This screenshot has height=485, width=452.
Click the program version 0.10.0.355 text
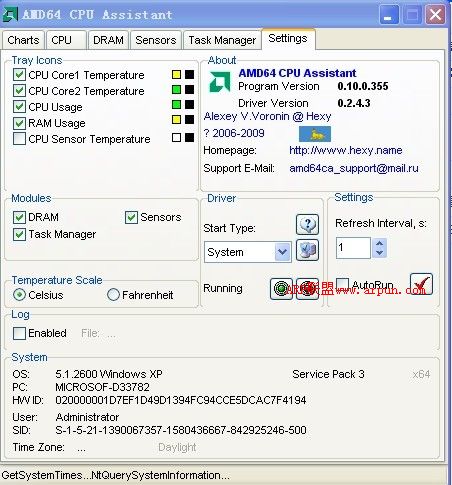coord(363,86)
